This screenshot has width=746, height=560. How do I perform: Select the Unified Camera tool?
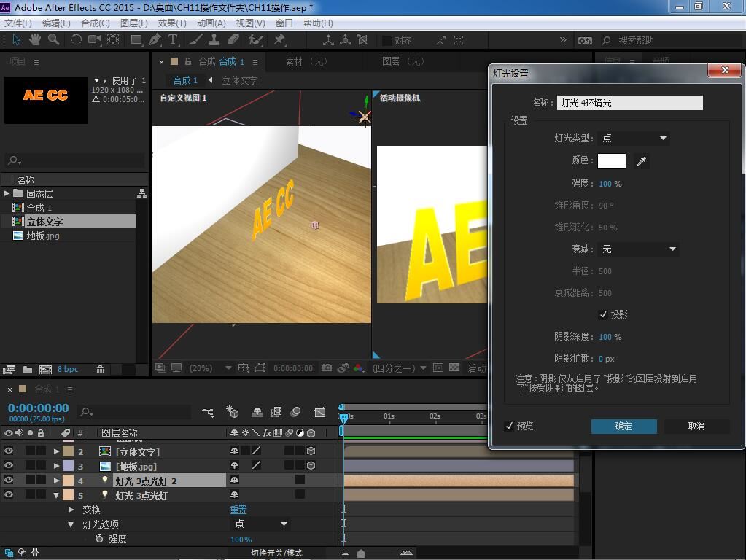[x=95, y=40]
